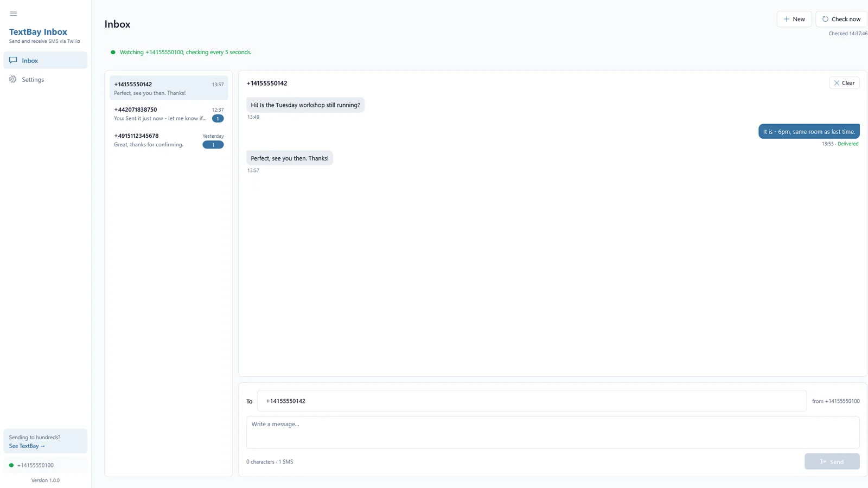Click the plus icon on New button
This screenshot has height=488, width=868.
point(786,19)
